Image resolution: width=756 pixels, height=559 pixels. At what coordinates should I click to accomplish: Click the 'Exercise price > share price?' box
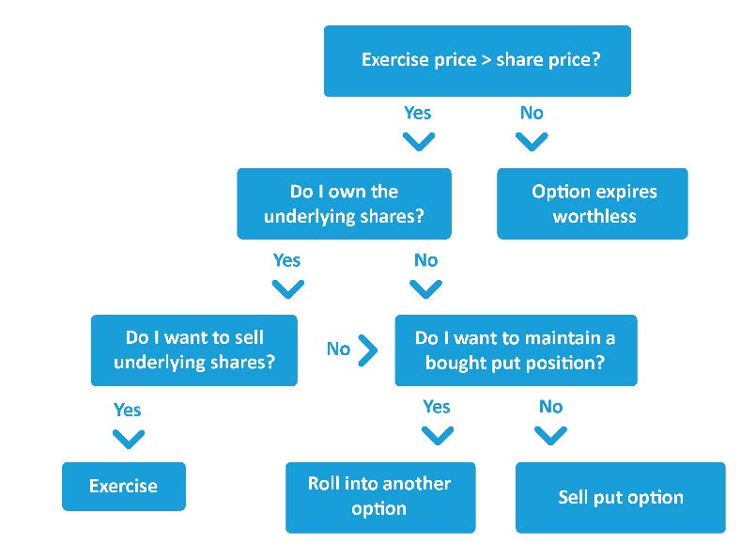click(x=477, y=60)
